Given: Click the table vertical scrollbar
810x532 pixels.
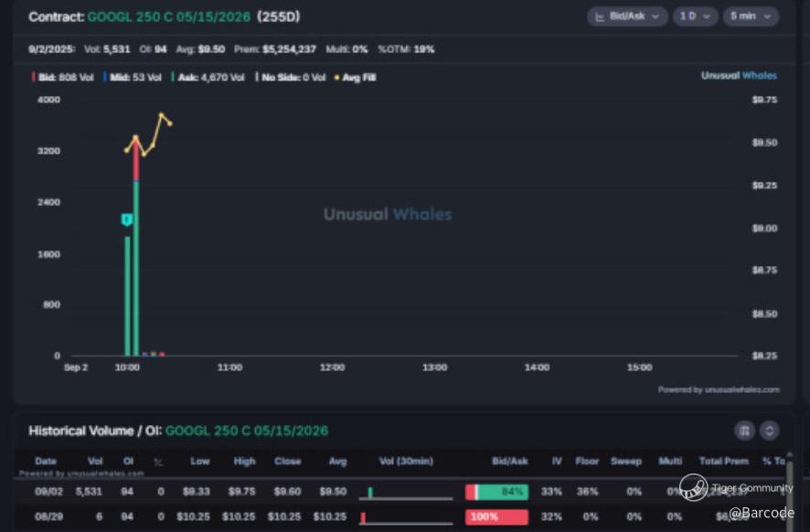Looking at the screenshot, I should pyautogui.click(x=789, y=491).
